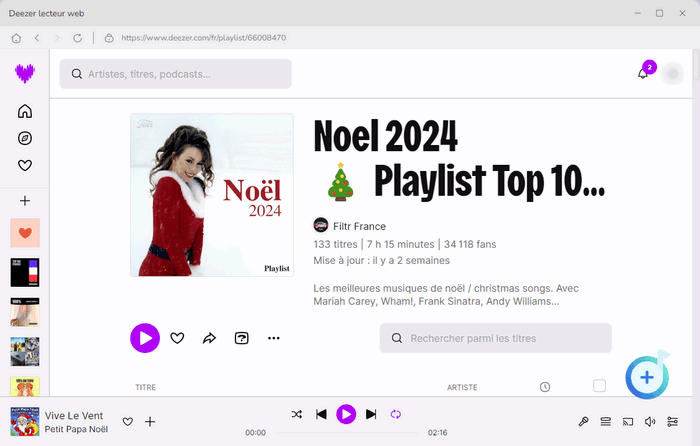Screen dimensions: 700x446
Task: Focus the Artistes, titres, podcasts search field
Action: click(175, 74)
